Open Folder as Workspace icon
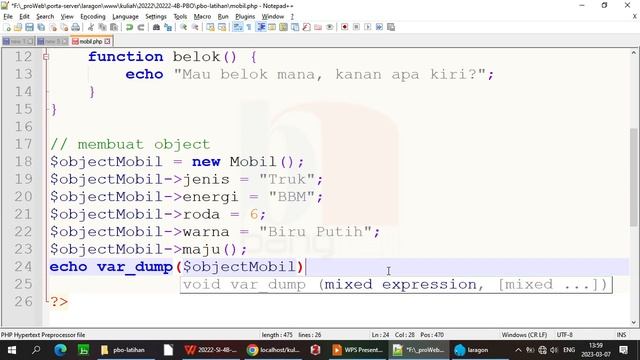 pos(318,27)
